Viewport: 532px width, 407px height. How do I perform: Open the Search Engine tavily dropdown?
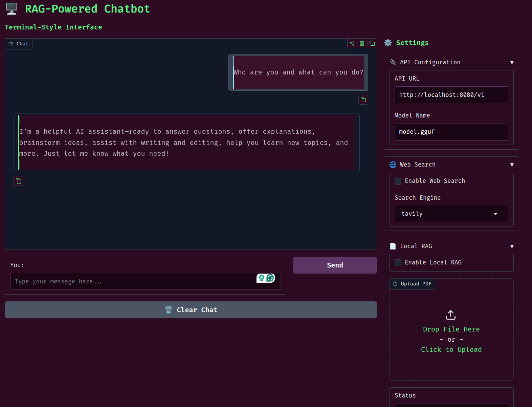pos(451,214)
